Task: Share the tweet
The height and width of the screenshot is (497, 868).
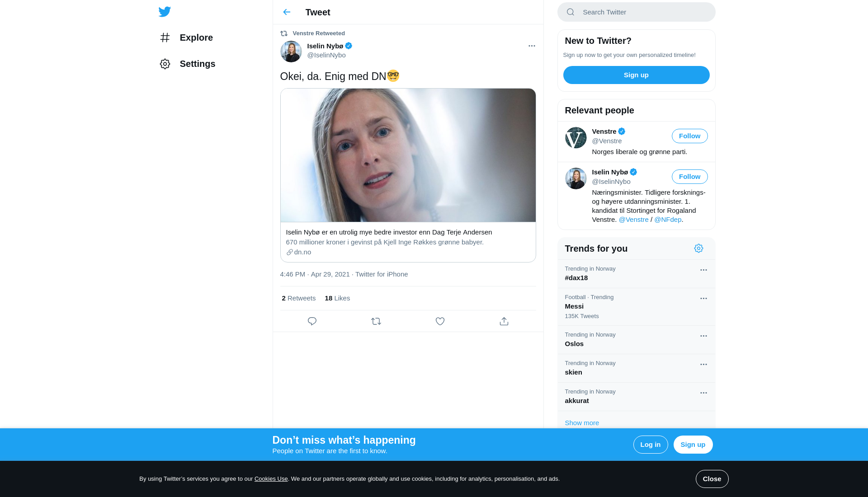Action: point(504,321)
